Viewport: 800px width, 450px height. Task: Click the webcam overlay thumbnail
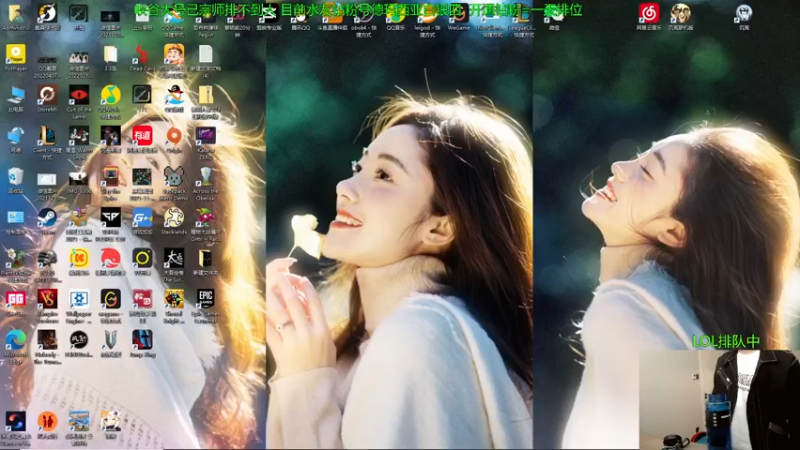719,399
